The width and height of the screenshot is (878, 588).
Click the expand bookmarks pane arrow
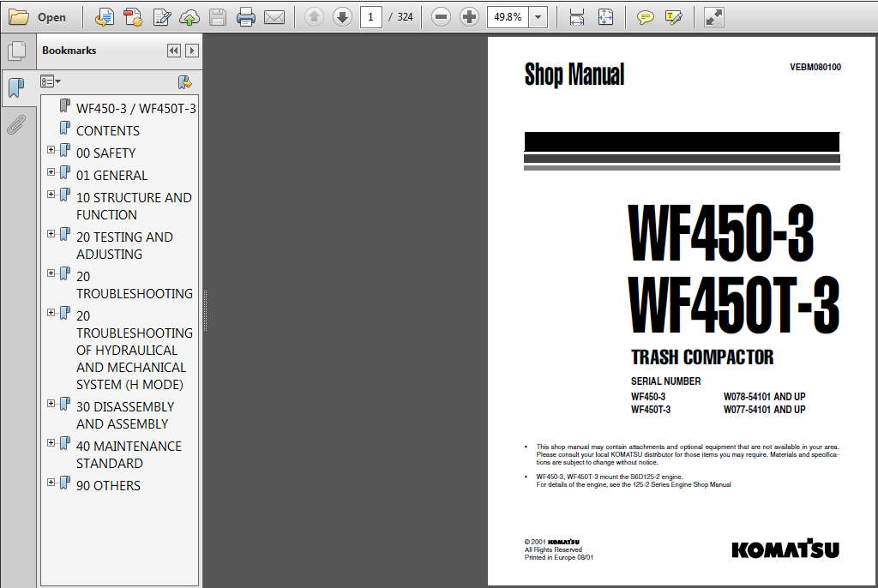pyautogui.click(x=191, y=51)
